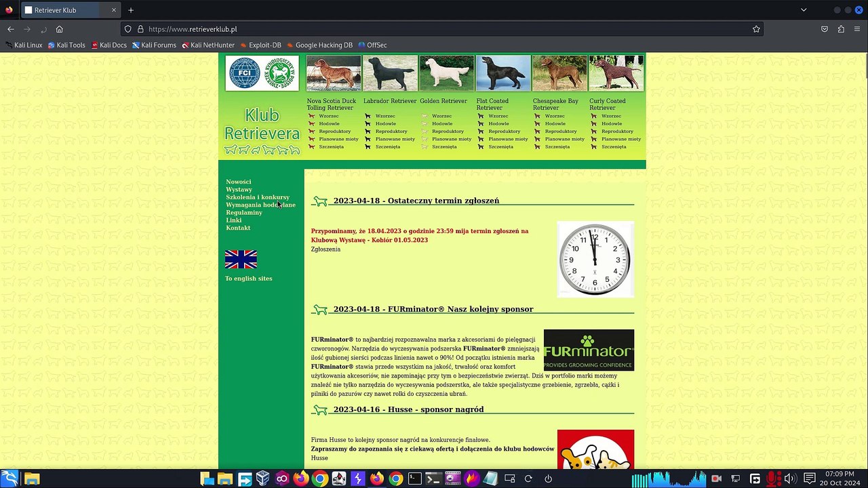This screenshot has width=868, height=488.
Task: Open tracking protection shield icon in address bar
Action: point(128,29)
